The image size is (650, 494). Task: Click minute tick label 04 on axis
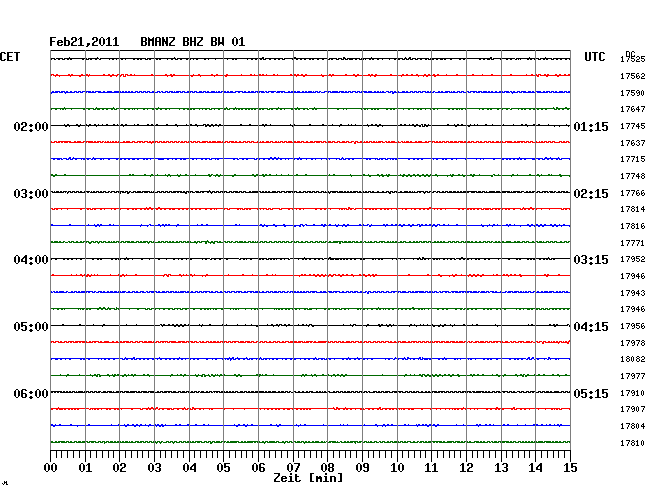pos(189,468)
